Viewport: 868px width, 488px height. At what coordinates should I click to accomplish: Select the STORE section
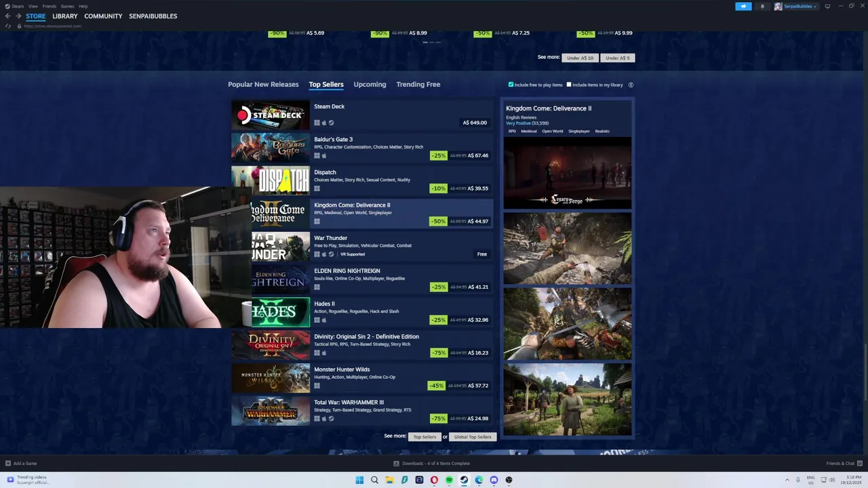click(36, 16)
